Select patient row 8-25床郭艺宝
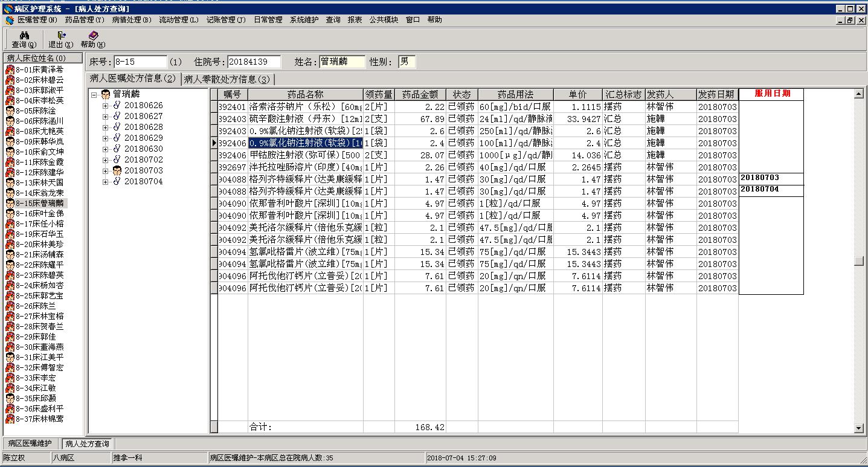Image resolution: width=868 pixels, height=467 pixels. (40, 295)
